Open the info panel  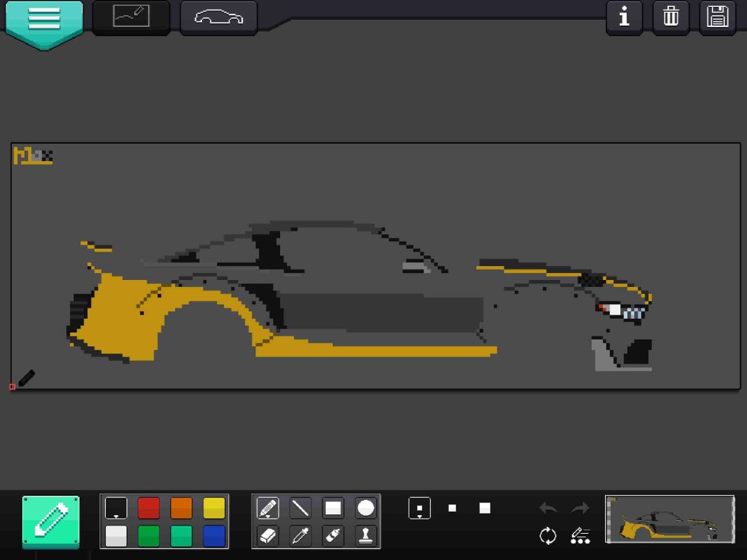(624, 17)
